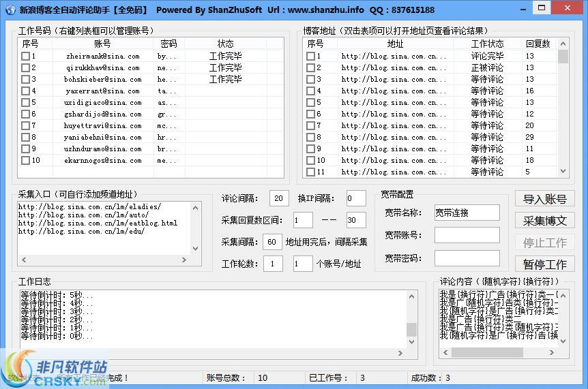588x389 pixels.
Task: Enable checkbox for account ekarnnogos@sina.com
Action: point(25,160)
